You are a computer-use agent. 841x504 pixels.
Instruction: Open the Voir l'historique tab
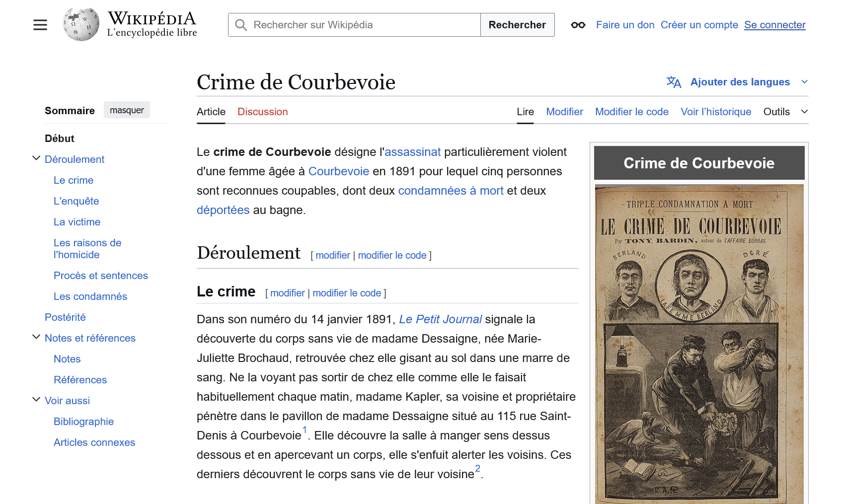click(716, 112)
